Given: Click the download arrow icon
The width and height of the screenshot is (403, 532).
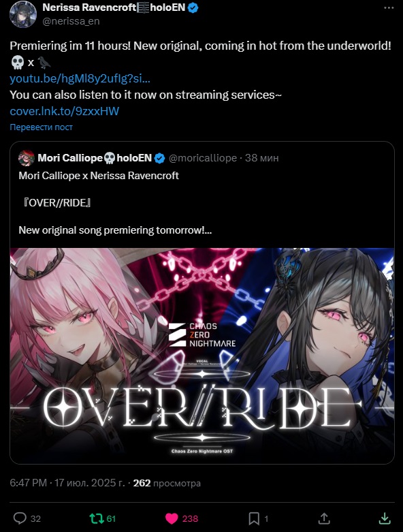Looking at the screenshot, I should (x=385, y=518).
